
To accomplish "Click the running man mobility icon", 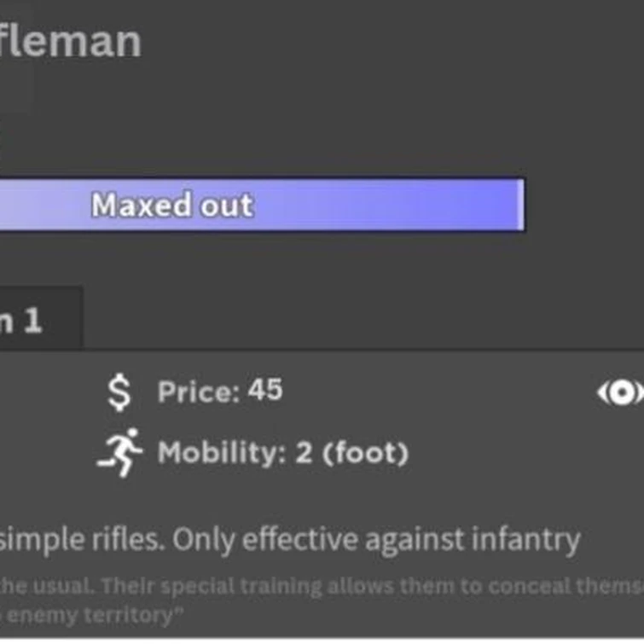I will tap(120, 452).
